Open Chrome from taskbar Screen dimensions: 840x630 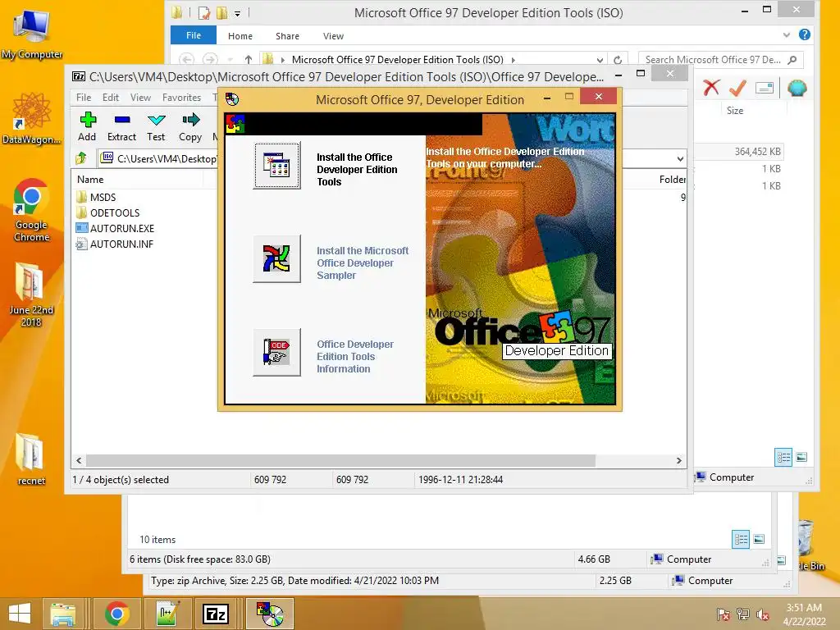[116, 614]
